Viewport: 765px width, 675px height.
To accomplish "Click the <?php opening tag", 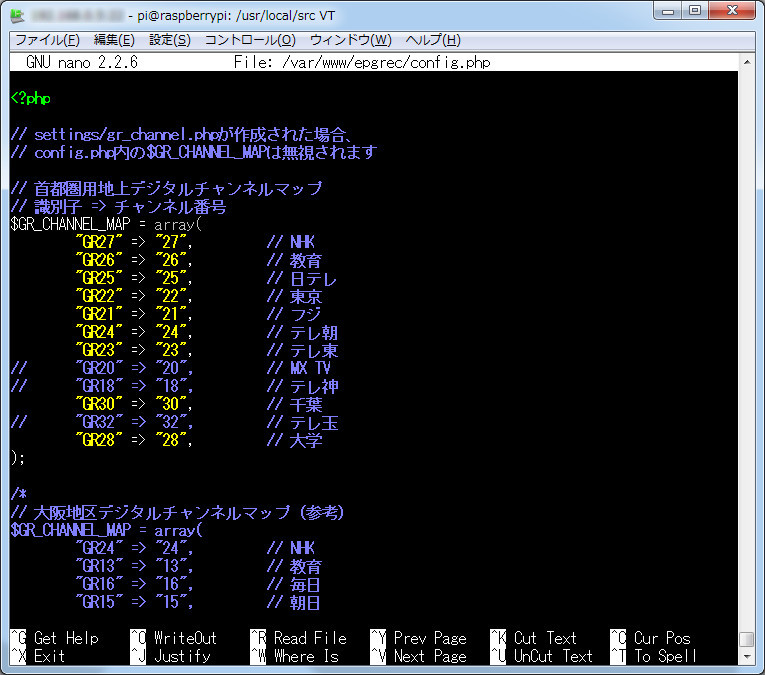I will (x=30, y=99).
